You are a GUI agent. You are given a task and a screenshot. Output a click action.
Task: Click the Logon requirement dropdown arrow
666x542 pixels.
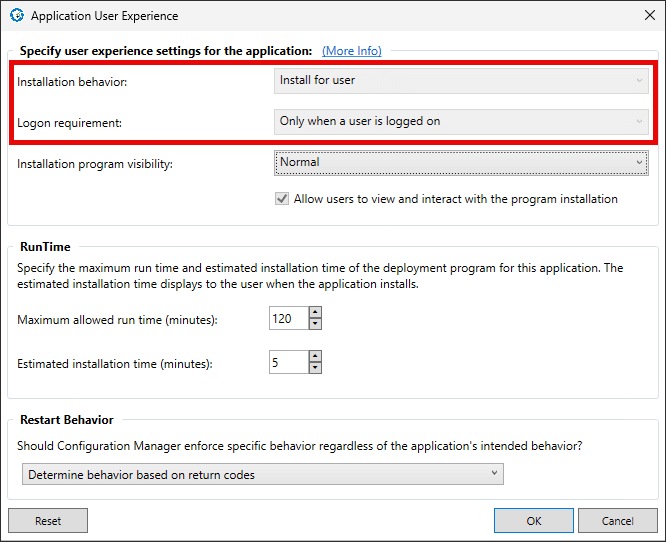pyautogui.click(x=640, y=121)
